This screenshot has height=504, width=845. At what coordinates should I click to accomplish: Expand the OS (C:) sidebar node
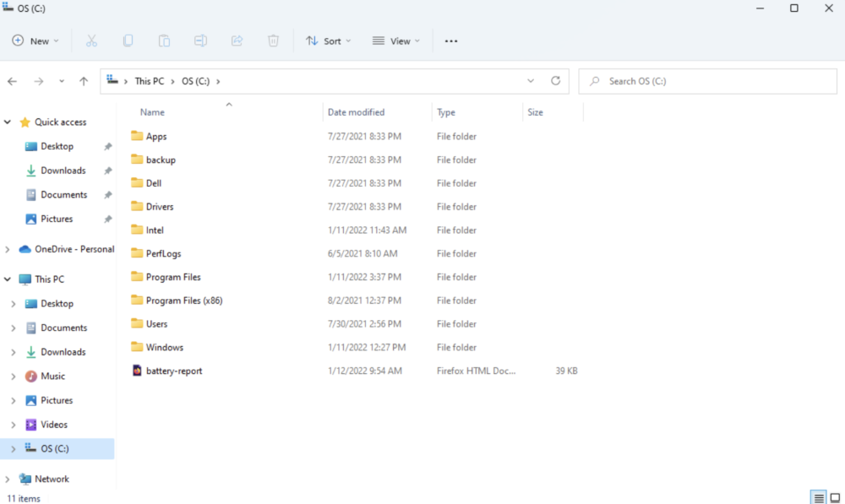[x=14, y=448]
